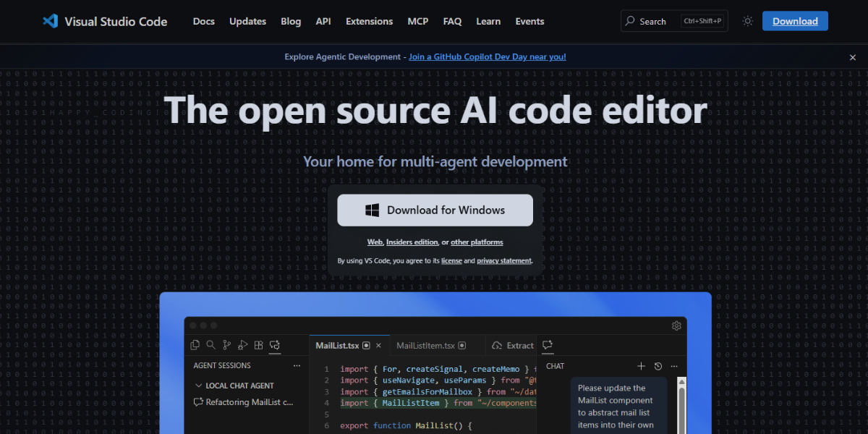Open the Agent Sessions more actions menu

click(x=297, y=365)
